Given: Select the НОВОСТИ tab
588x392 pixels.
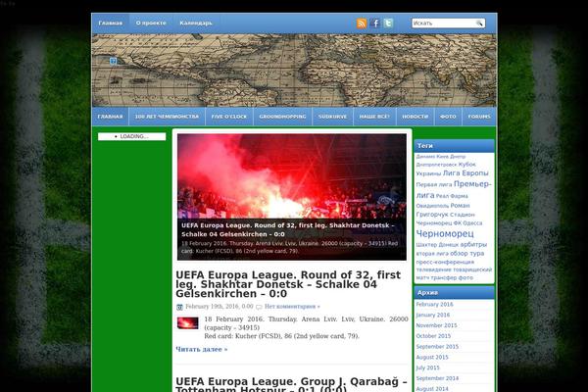Looking at the screenshot, I should coord(416,117).
